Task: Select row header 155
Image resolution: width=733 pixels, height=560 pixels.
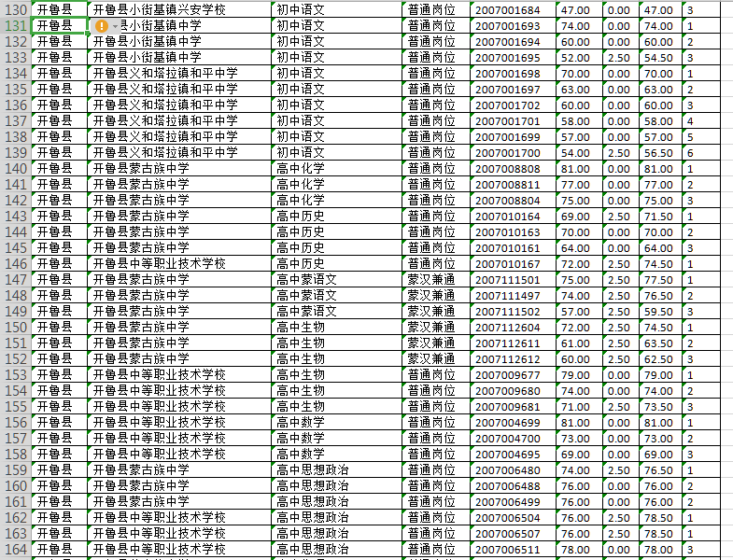Action: click(15, 407)
